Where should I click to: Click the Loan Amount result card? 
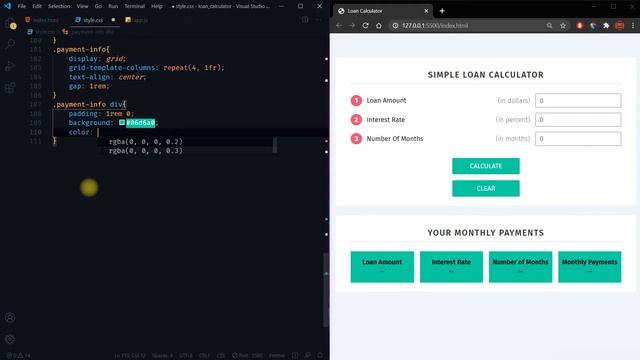point(382,267)
